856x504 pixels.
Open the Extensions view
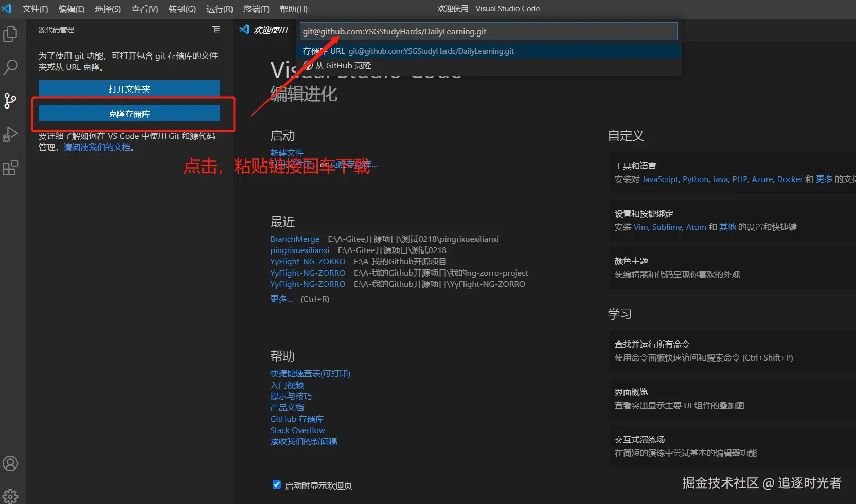point(10,168)
